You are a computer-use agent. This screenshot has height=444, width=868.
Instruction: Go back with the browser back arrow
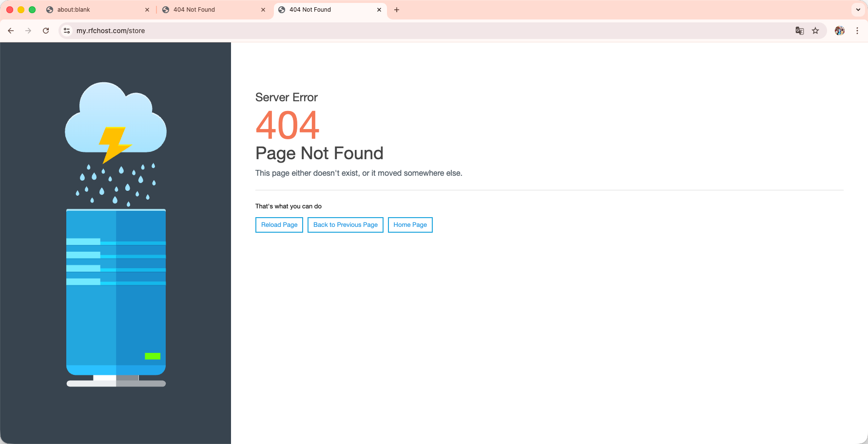(x=11, y=31)
